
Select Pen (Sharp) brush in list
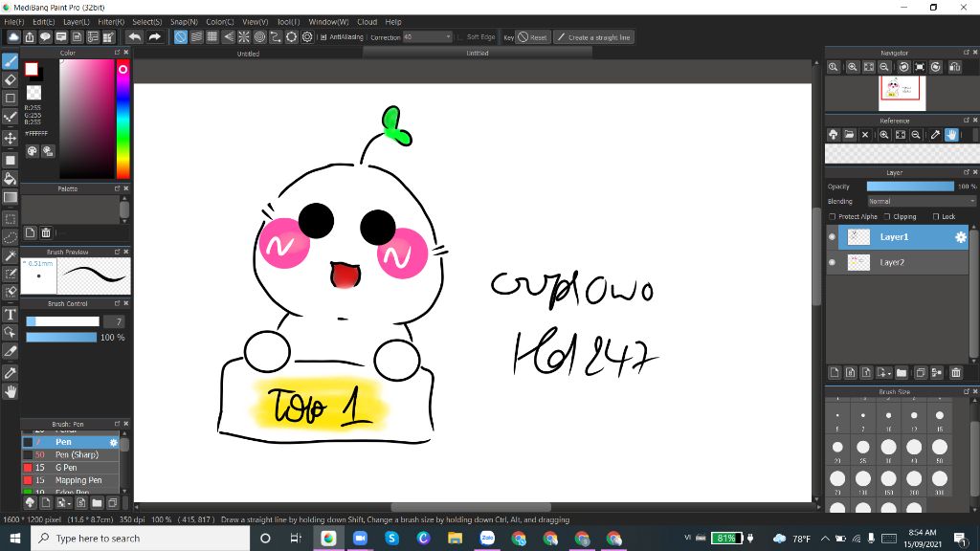pyautogui.click(x=71, y=454)
